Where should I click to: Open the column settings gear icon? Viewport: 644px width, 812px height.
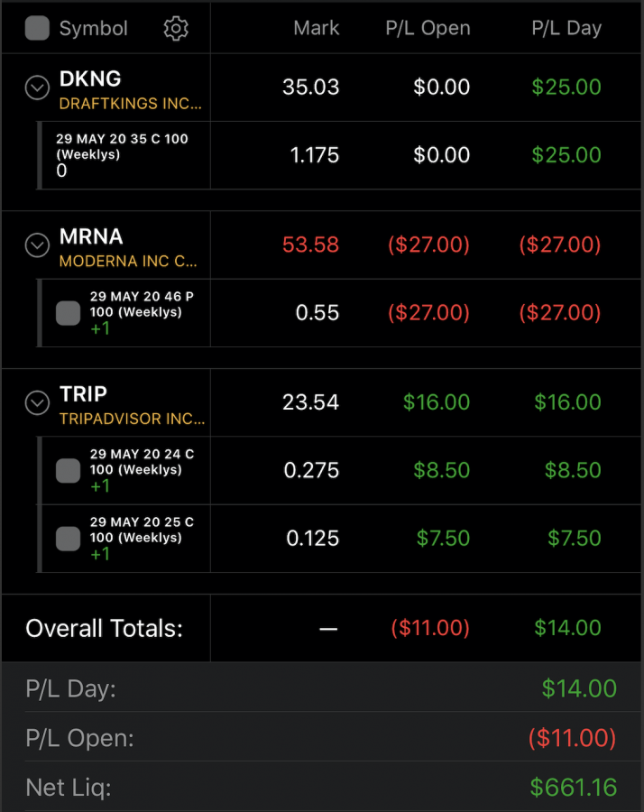176,29
